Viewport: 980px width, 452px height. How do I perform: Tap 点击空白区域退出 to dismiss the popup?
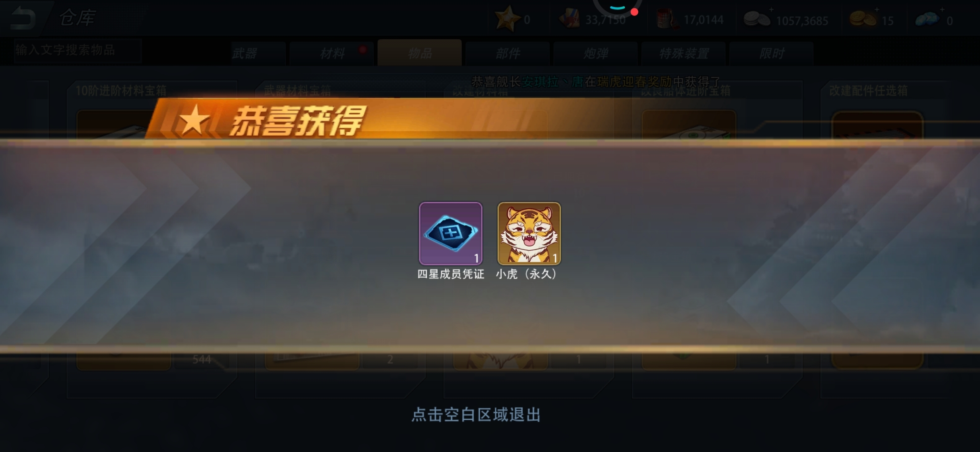[476, 415]
